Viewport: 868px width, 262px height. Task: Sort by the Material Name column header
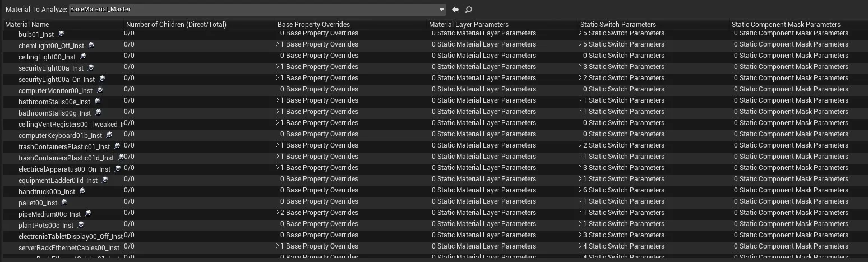[x=27, y=25]
